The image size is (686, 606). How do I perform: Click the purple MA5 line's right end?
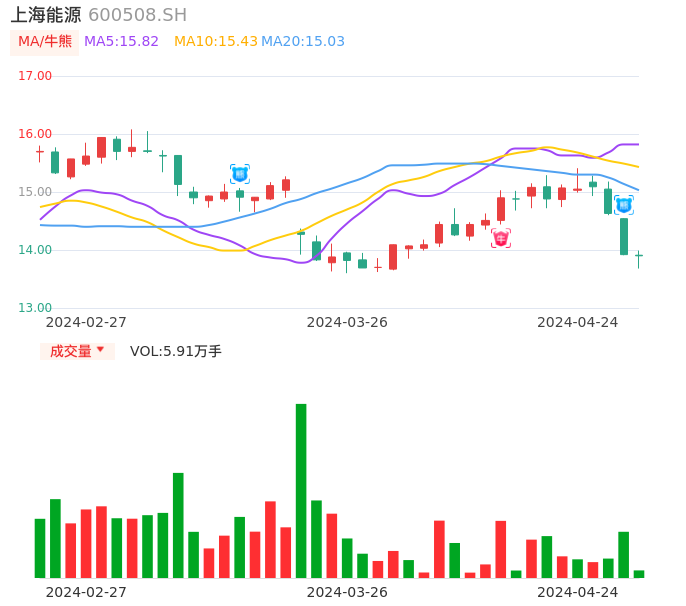635,145
